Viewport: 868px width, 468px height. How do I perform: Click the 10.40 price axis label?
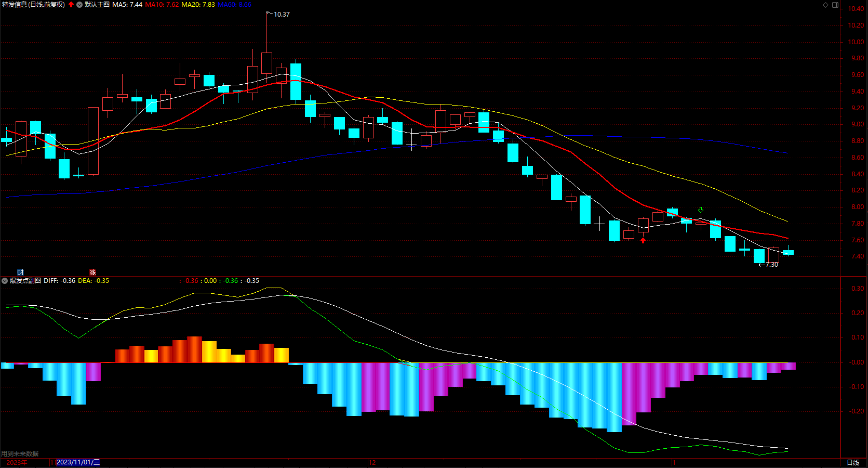coord(856,9)
